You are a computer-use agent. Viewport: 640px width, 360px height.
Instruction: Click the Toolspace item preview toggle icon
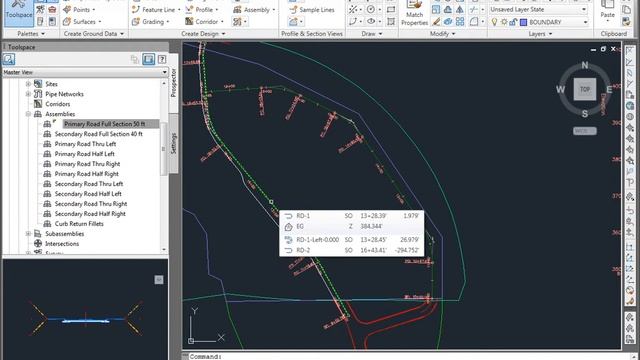pyautogui.click(x=149, y=59)
